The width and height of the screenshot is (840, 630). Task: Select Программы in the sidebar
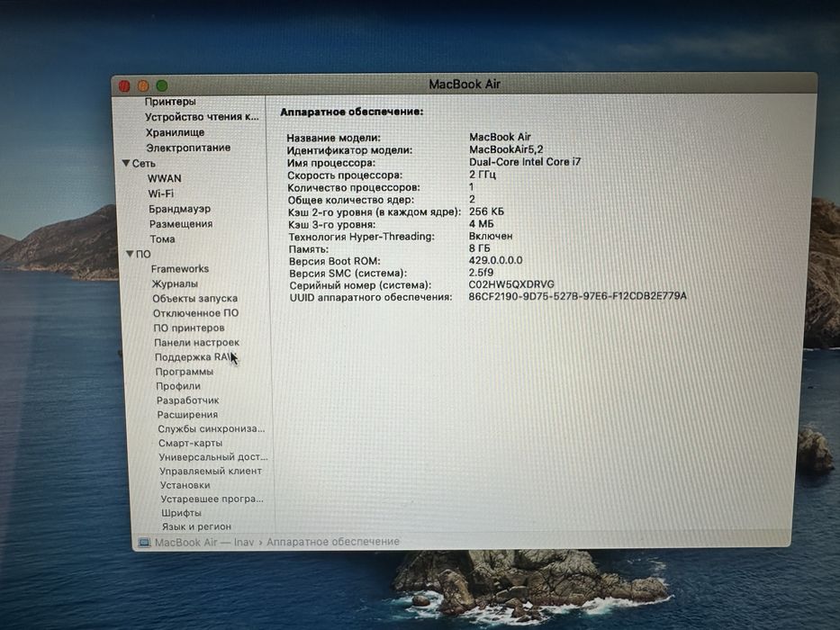[185, 371]
